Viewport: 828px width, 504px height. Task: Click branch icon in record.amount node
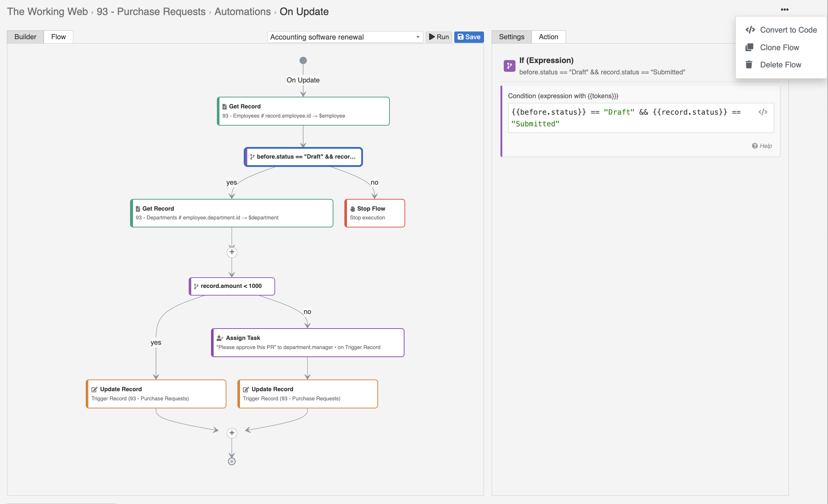(x=196, y=286)
